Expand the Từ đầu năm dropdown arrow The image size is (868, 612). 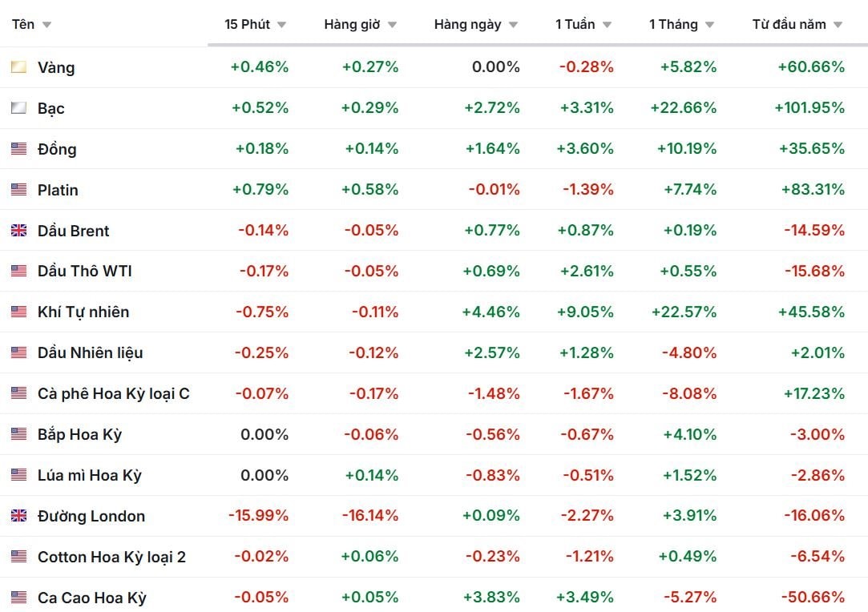(x=838, y=25)
